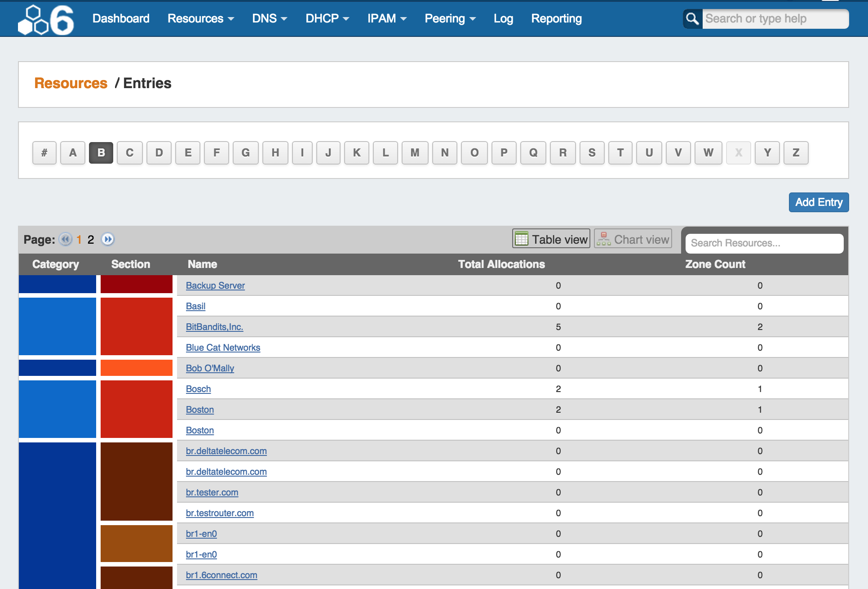Filter entries by letter Q
This screenshot has height=589, width=868.
tap(533, 153)
